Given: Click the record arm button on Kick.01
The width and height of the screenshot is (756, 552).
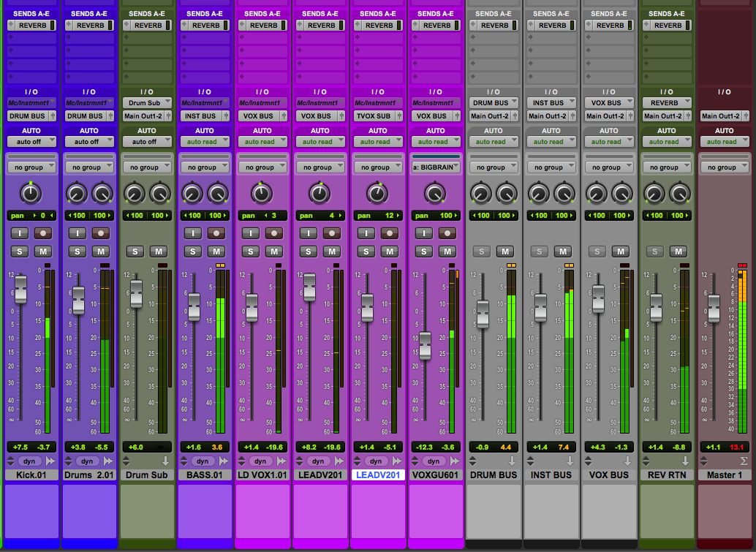Looking at the screenshot, I should point(43,233).
